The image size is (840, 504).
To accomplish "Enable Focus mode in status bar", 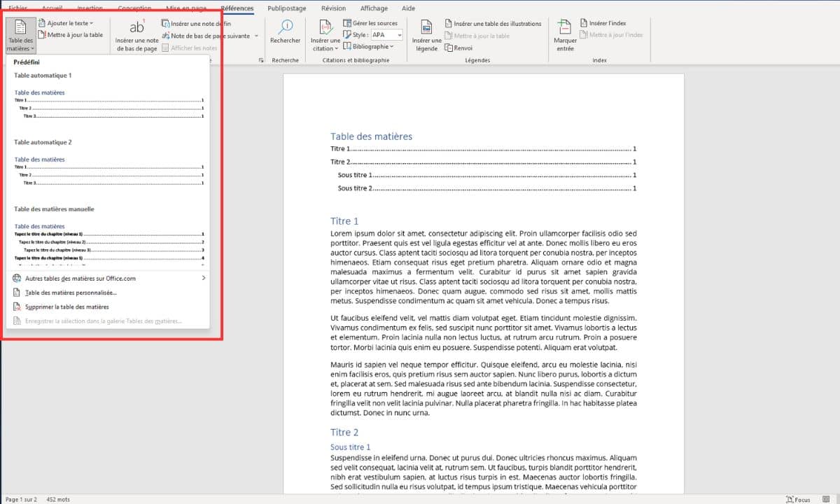I will 798,499.
